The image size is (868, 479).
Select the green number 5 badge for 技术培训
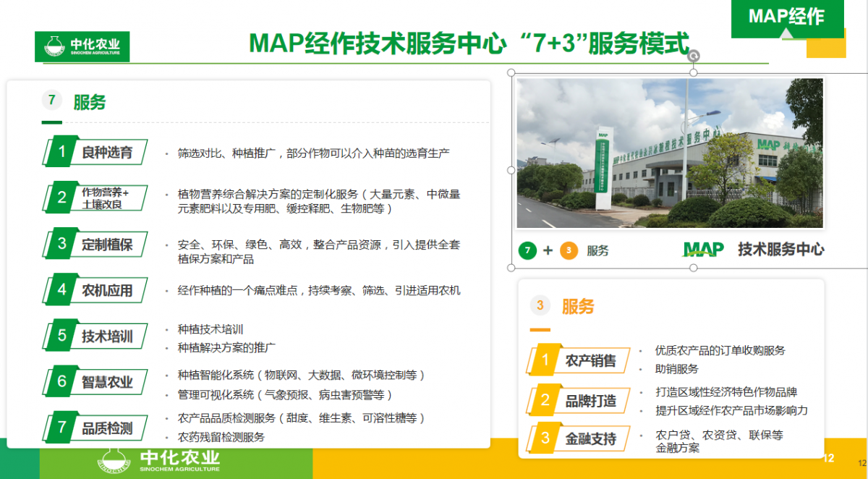pos(61,336)
